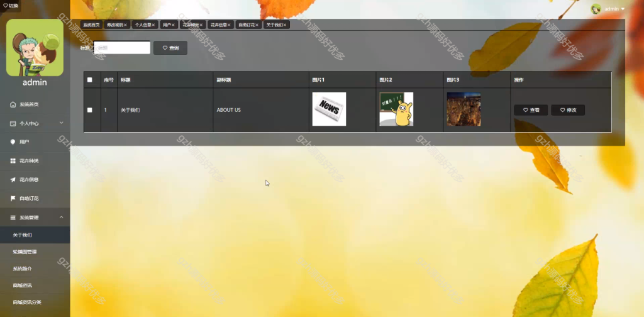Viewport: 644px width, 317px height.
Task: Close the 个人信息 tab with its X
Action: pos(153,25)
